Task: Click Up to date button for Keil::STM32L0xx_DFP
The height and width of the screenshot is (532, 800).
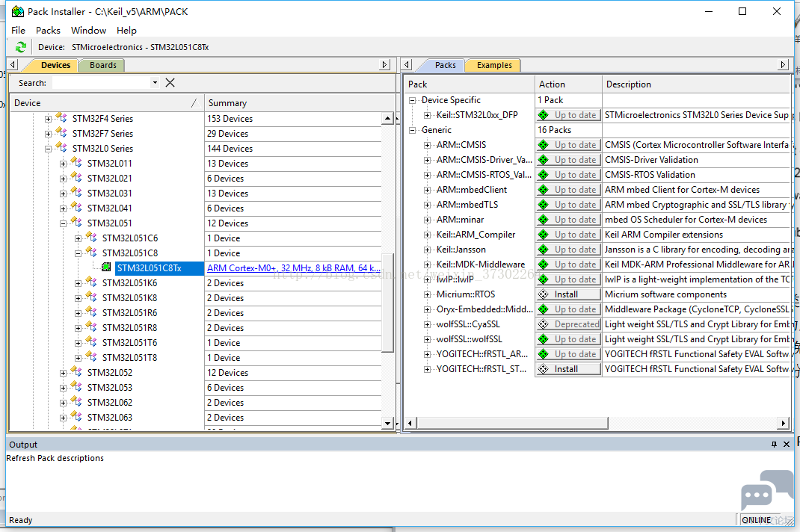Action: click(568, 115)
